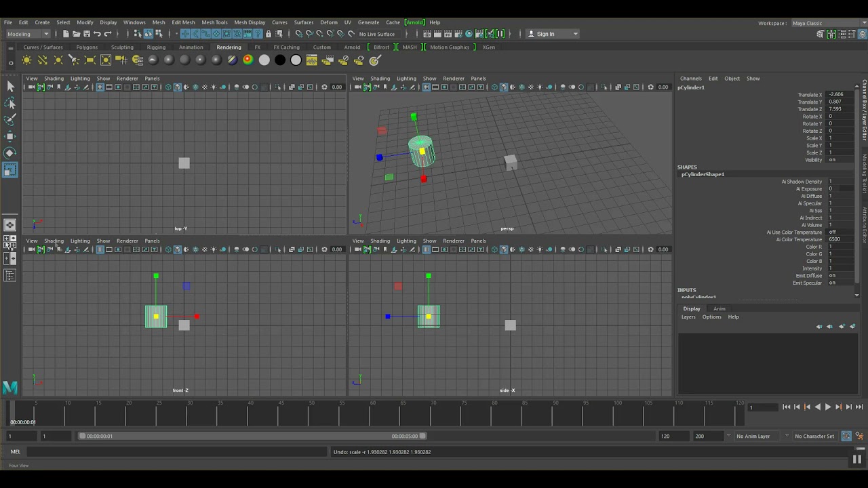The height and width of the screenshot is (488, 868).
Task: Activate the Lasso Select tool
Action: coord(10,104)
